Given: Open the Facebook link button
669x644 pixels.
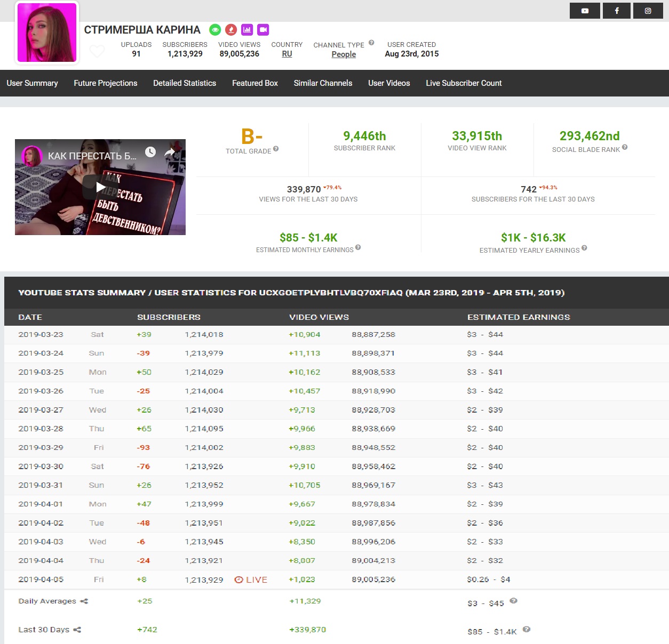Looking at the screenshot, I should [617, 11].
